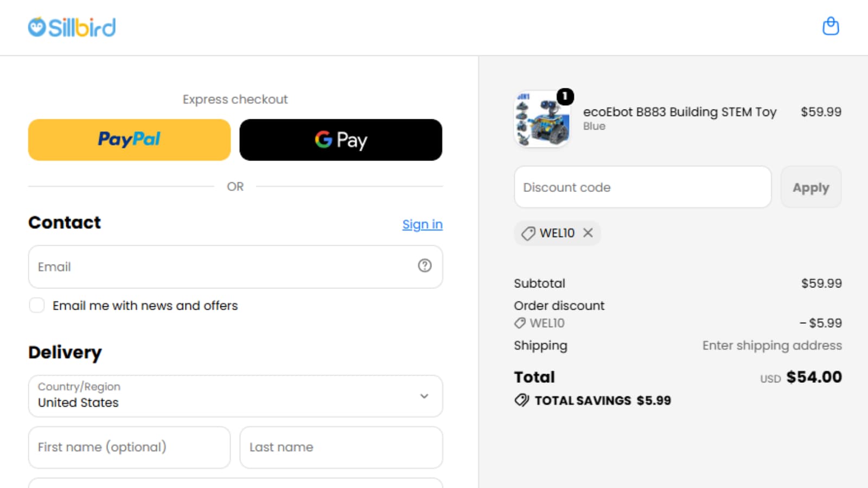Click the Enter shipping address text
This screenshot has width=868, height=488.
pyautogui.click(x=772, y=345)
